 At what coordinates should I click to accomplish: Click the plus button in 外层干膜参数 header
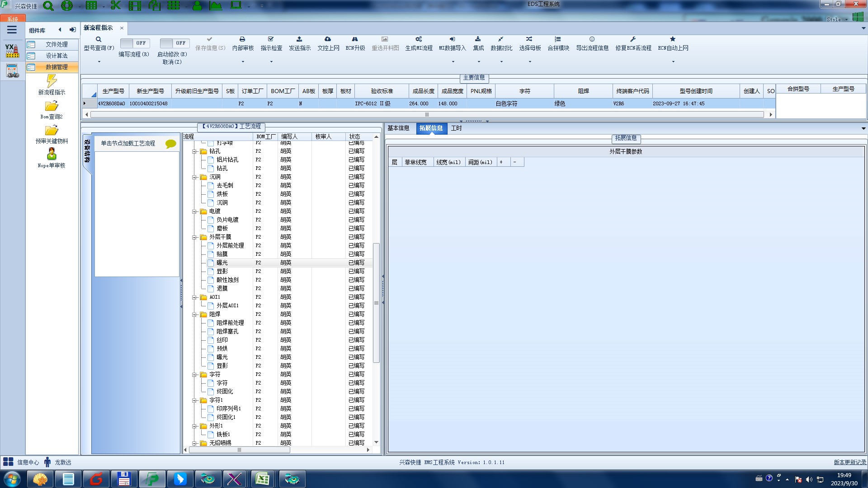click(x=501, y=162)
